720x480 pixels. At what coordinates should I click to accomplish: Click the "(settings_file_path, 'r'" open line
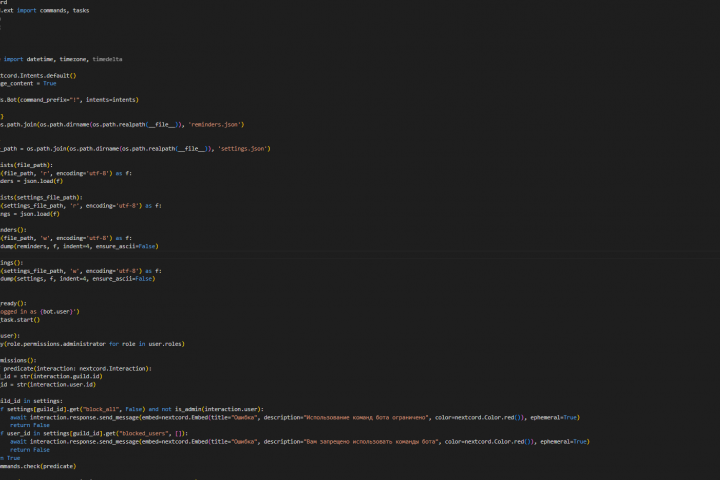[x=81, y=206]
